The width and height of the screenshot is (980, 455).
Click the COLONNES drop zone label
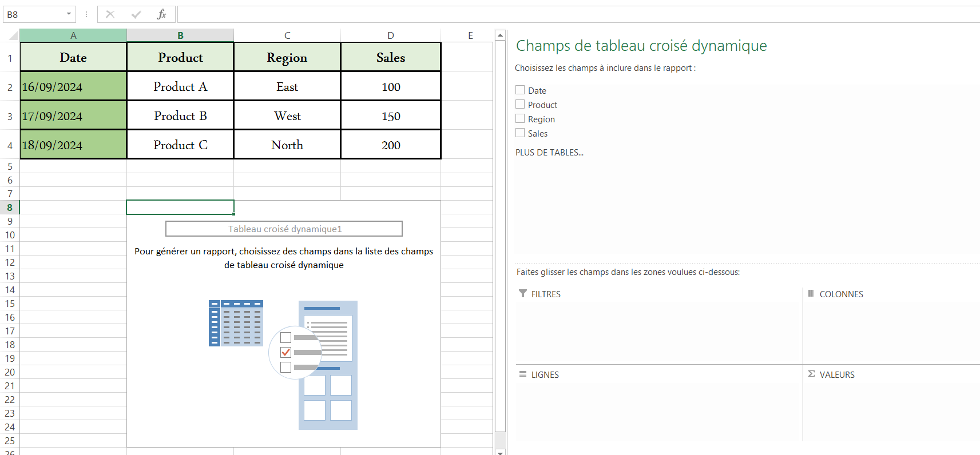(841, 294)
